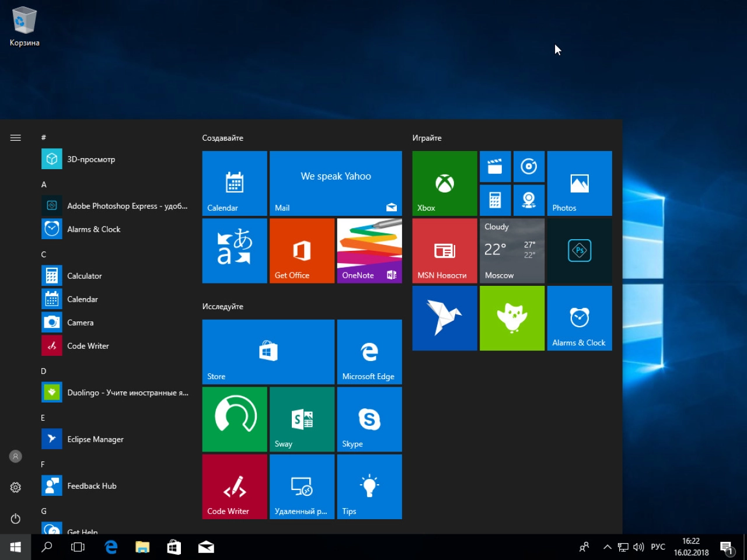Open the Tips tile
The width and height of the screenshot is (747, 560).
coord(369,487)
